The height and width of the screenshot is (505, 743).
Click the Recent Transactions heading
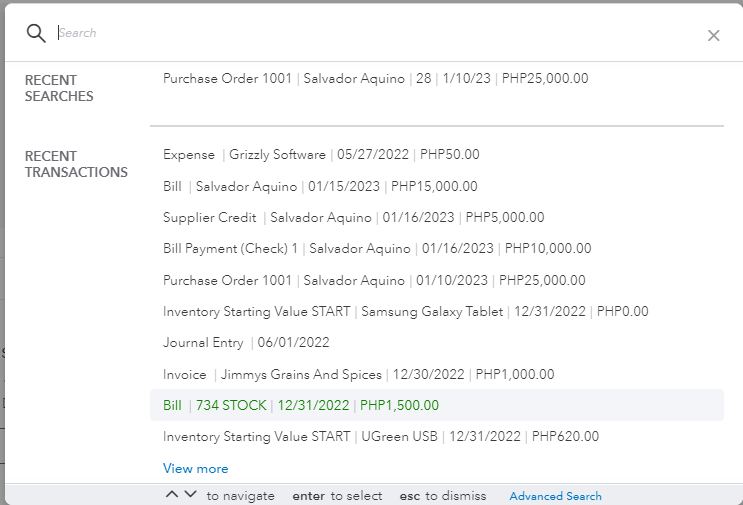[x=76, y=164]
